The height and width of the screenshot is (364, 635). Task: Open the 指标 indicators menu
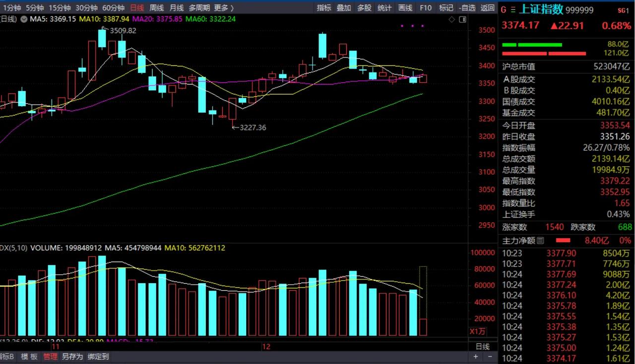pos(324,8)
